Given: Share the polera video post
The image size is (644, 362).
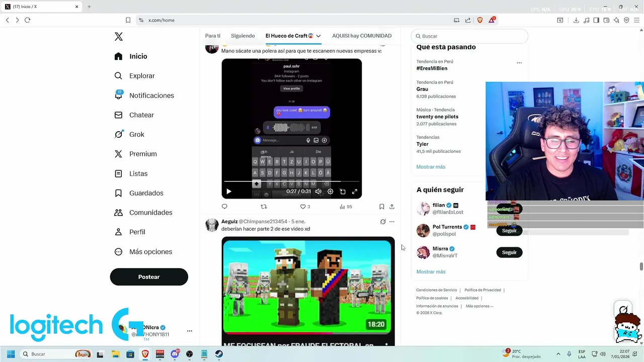Looking at the screenshot, I should pos(392,207).
